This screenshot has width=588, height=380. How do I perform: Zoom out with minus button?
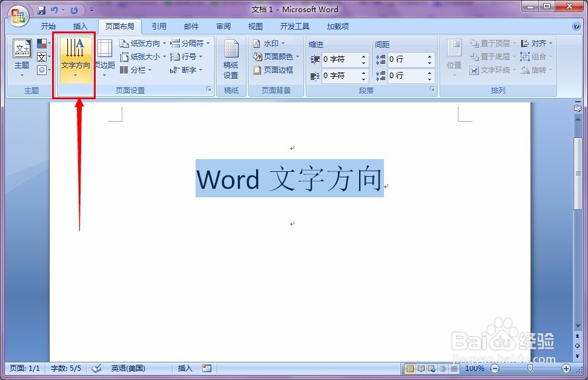[x=495, y=369]
